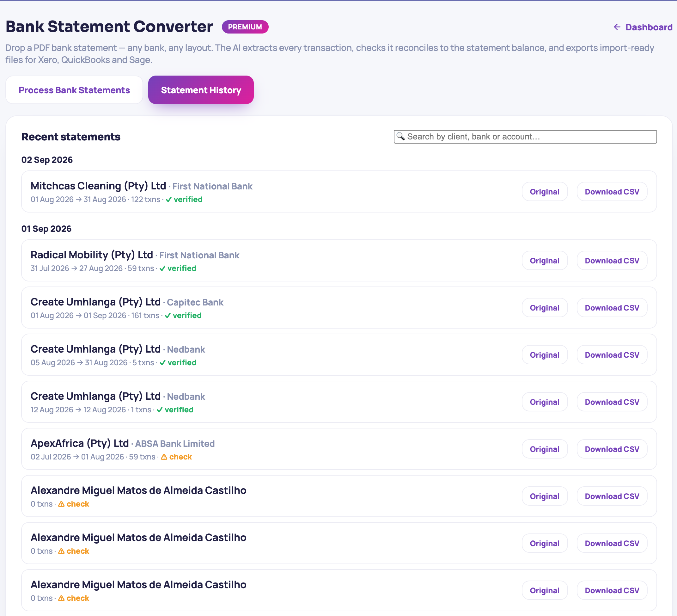677x616 pixels.
Task: Click the Dashboard back arrow icon
Action: [x=617, y=27]
